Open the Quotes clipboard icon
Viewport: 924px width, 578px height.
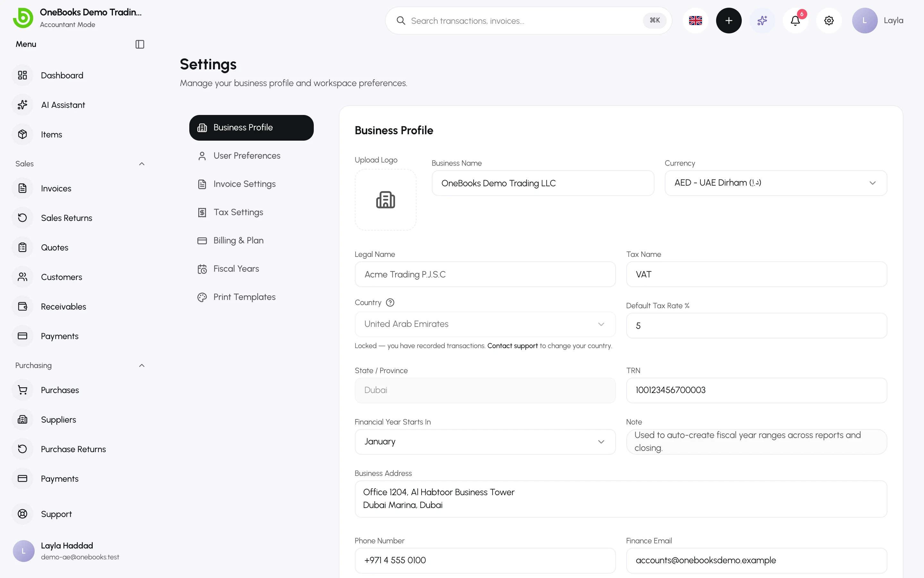tap(22, 247)
